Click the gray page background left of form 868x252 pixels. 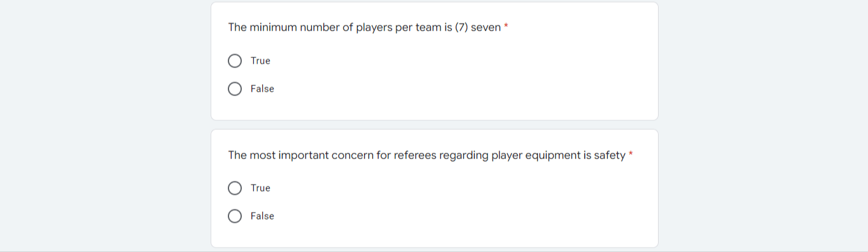(105, 126)
